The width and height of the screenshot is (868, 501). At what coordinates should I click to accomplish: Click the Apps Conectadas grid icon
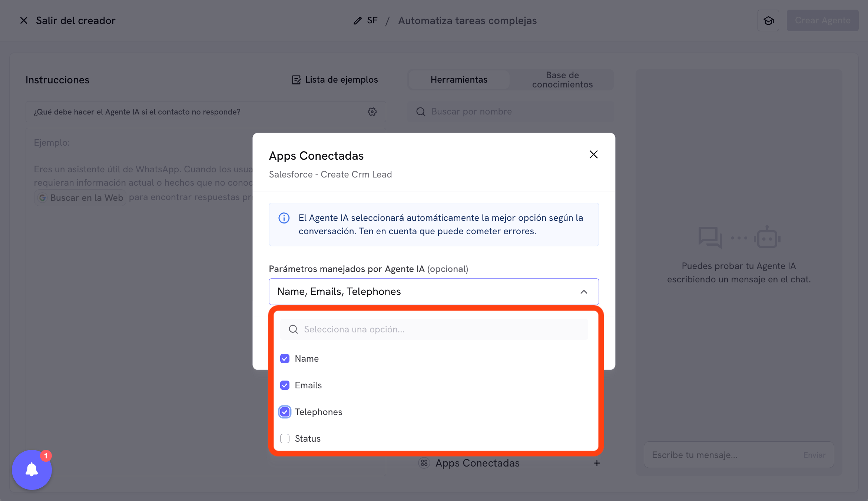pyautogui.click(x=424, y=463)
